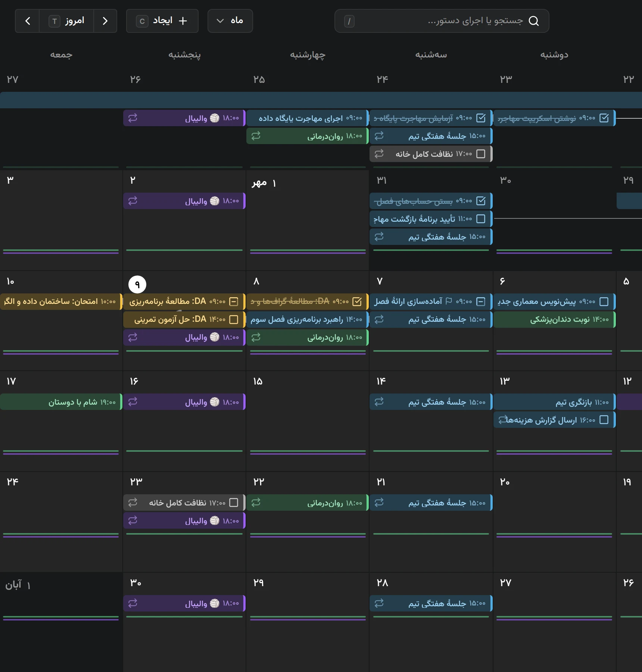This screenshot has width=642, height=672.
Task: Toggle checkbox for DA: حل آزمون تمرینی
Action: tap(234, 320)
